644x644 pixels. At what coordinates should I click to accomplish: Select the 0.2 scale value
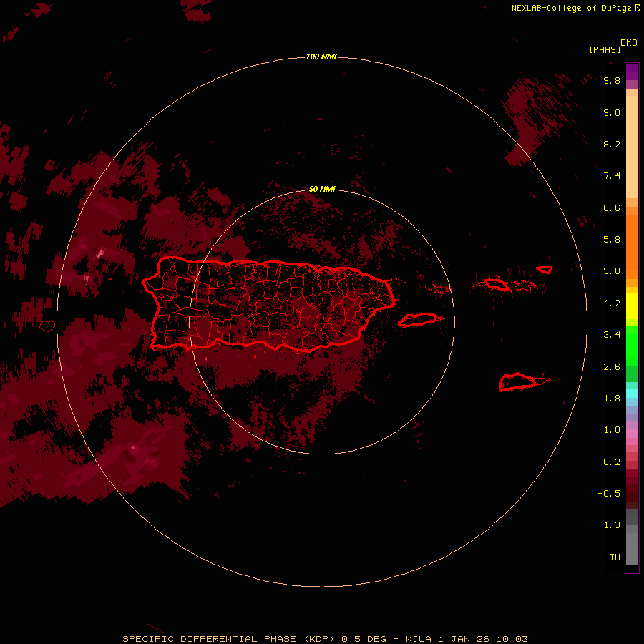pos(612,462)
